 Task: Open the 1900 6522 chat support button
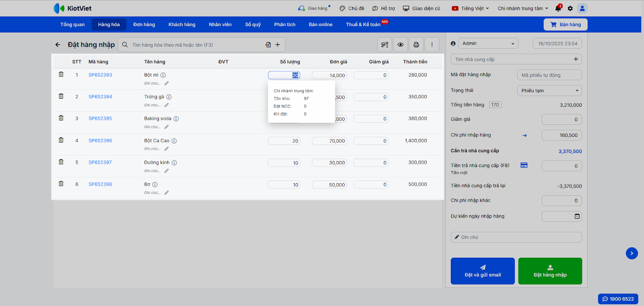(x=618, y=299)
